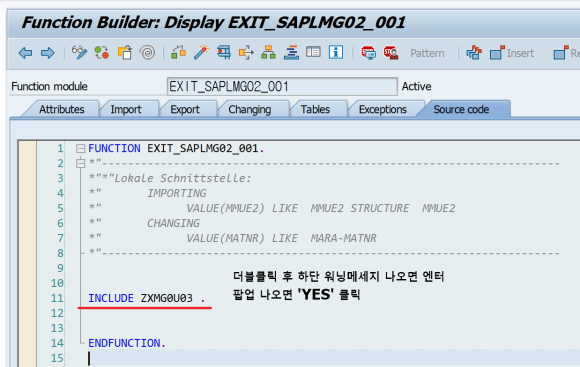
Task: Click the Pretty Printer icon before Insert
Action: point(474,53)
